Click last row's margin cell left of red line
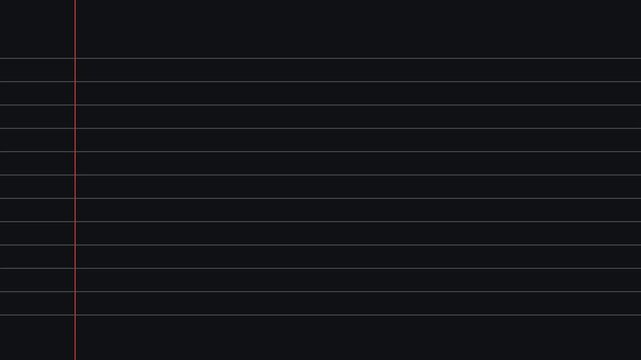 (x=37, y=304)
